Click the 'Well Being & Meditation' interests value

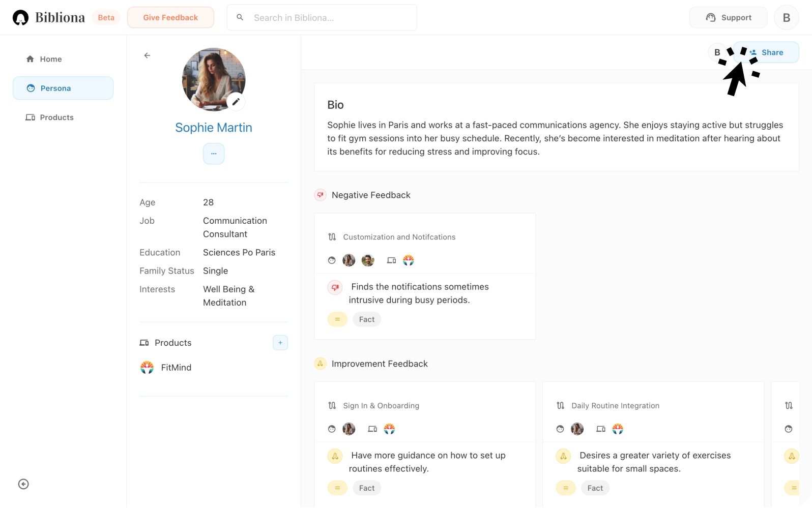click(229, 296)
